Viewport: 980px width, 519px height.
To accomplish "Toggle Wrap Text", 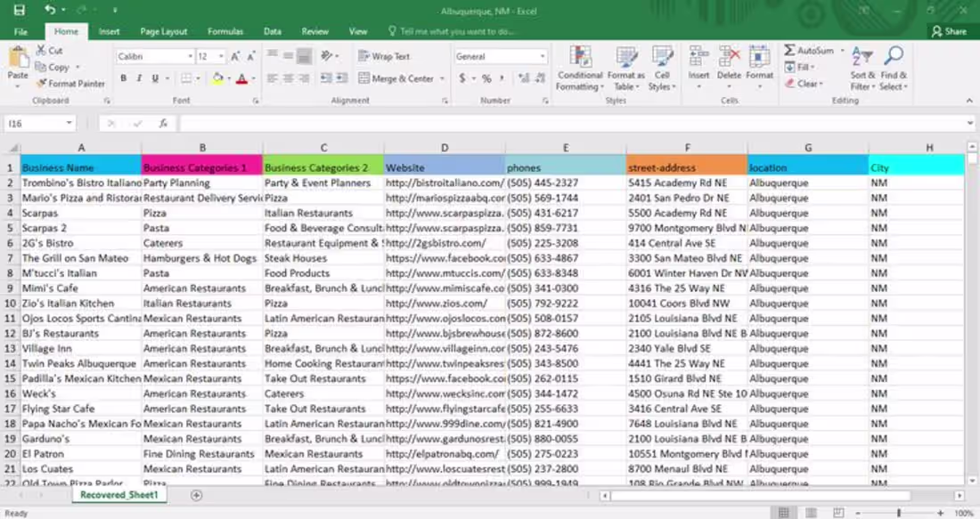I will tap(384, 56).
